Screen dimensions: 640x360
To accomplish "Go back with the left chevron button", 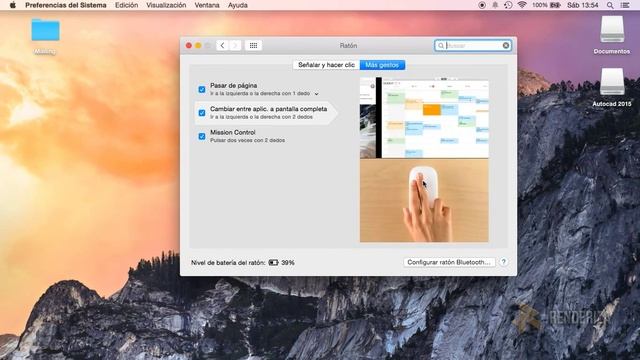I will coord(222,45).
